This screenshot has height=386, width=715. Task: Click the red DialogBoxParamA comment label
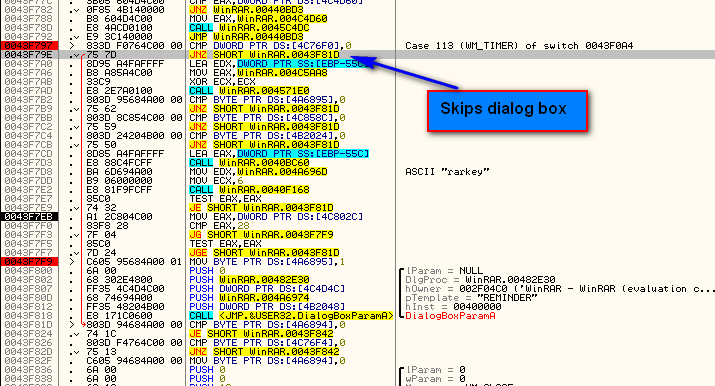(451, 315)
